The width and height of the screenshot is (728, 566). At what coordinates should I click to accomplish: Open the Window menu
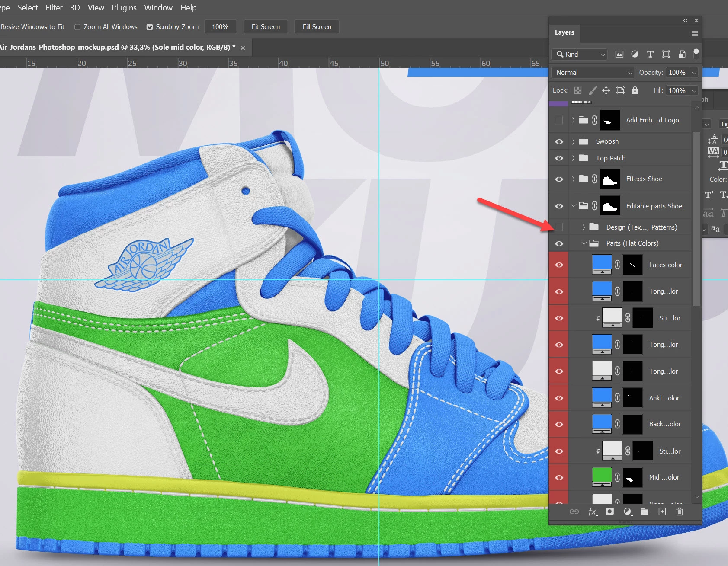point(158,8)
